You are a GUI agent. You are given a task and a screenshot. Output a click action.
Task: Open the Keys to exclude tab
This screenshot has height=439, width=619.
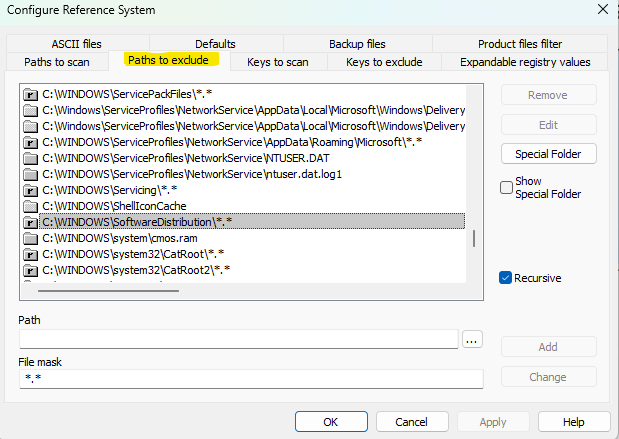[x=384, y=62]
